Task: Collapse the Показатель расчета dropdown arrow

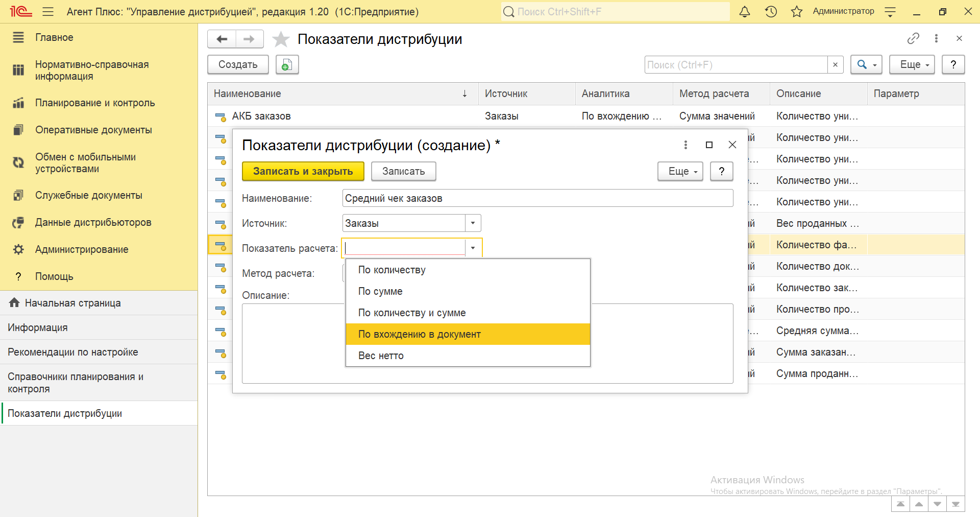Action: (473, 248)
